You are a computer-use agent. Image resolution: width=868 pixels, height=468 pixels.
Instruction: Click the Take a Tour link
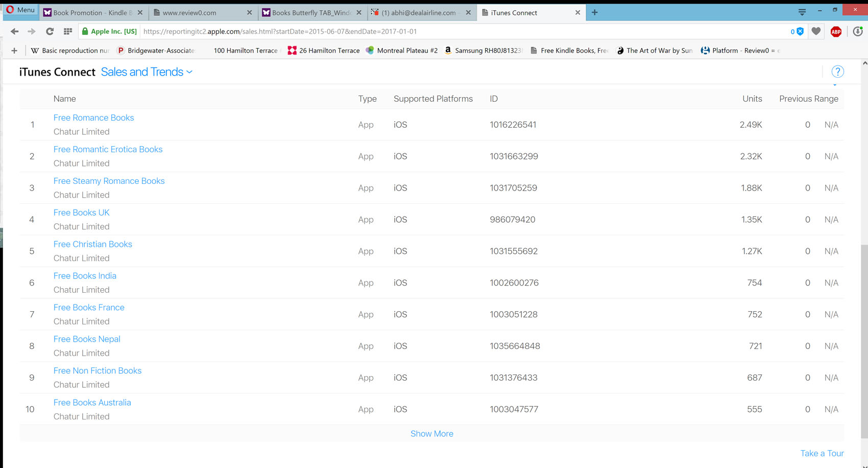tap(822, 453)
